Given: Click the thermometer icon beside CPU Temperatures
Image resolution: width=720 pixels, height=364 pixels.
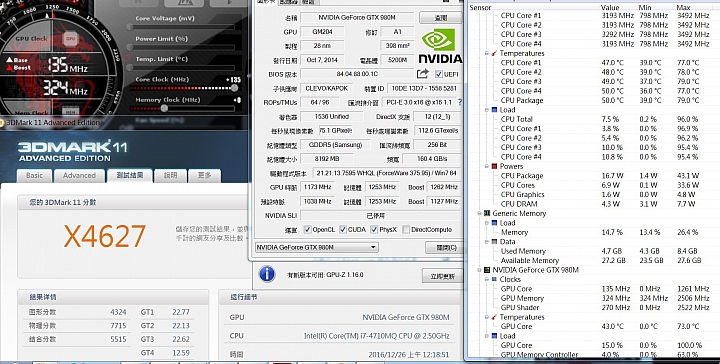Looking at the screenshot, I should [495, 53].
